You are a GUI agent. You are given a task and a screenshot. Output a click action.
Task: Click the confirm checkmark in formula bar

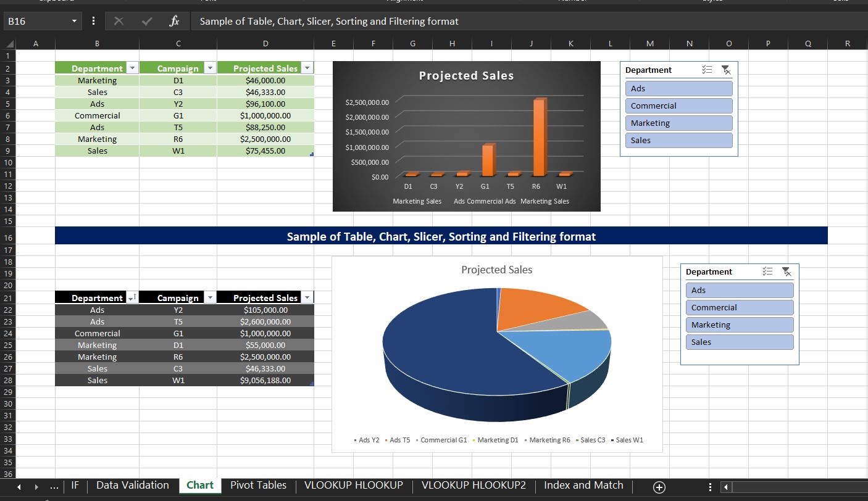pyautogui.click(x=147, y=22)
